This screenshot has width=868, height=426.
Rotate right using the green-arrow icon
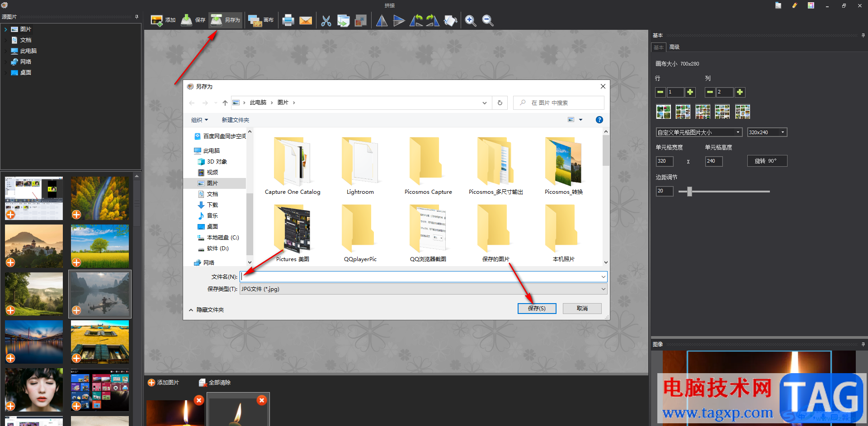pyautogui.click(x=433, y=21)
